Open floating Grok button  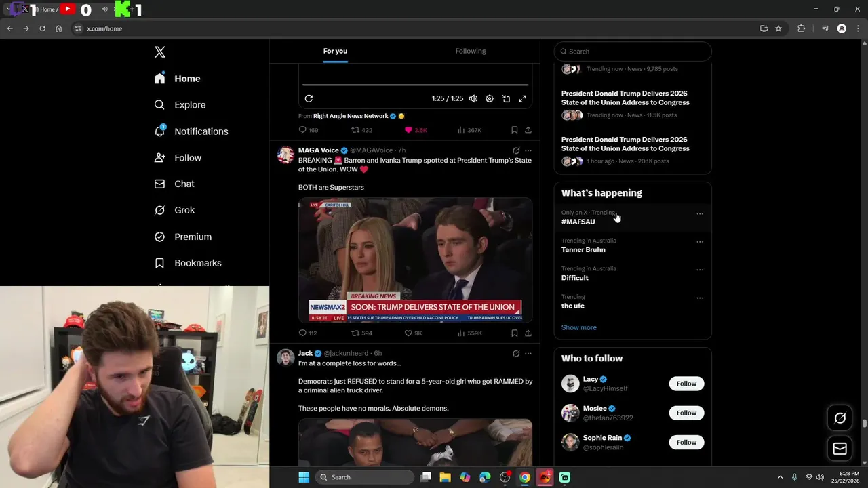click(840, 418)
